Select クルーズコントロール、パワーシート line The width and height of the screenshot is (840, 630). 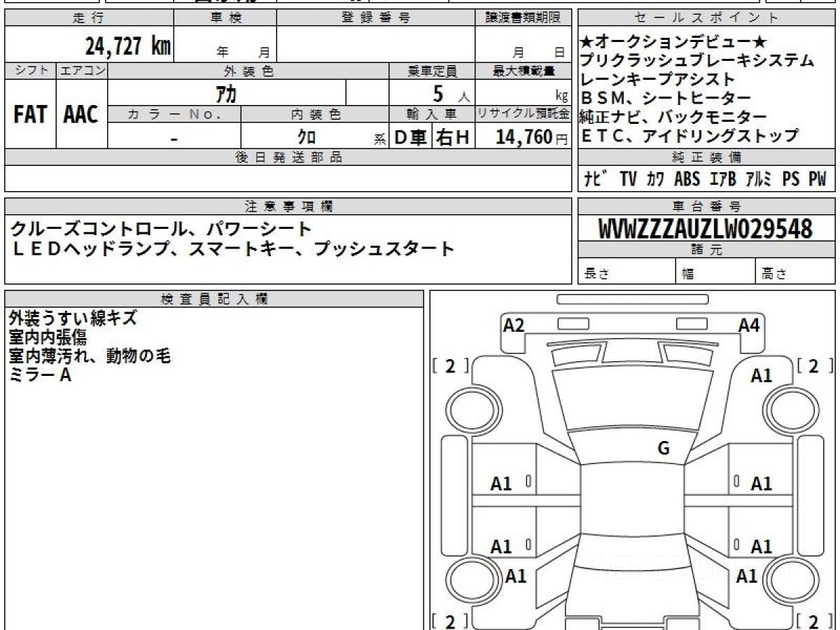point(161,229)
